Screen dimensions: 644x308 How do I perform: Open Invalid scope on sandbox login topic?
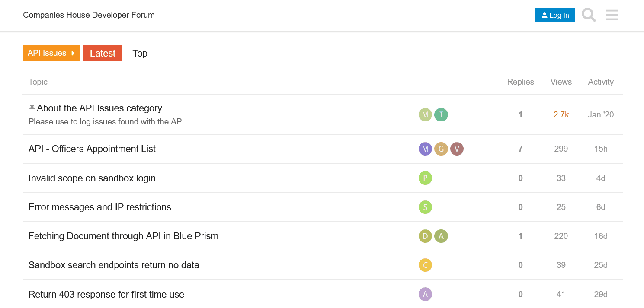point(92,178)
